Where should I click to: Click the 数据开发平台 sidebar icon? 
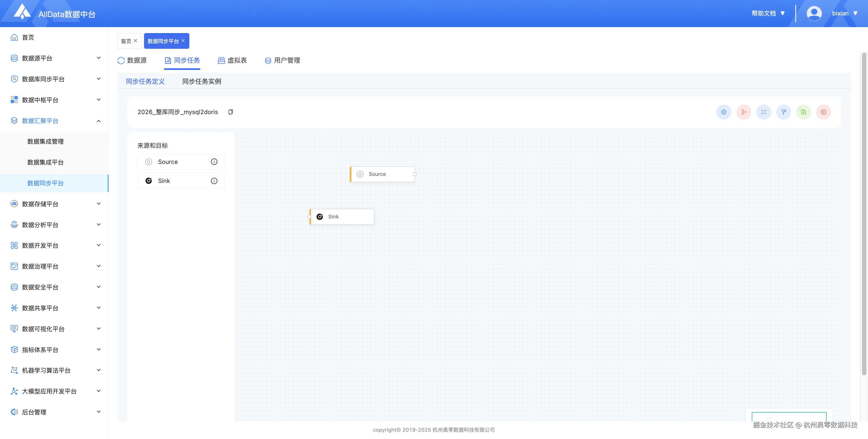click(14, 246)
